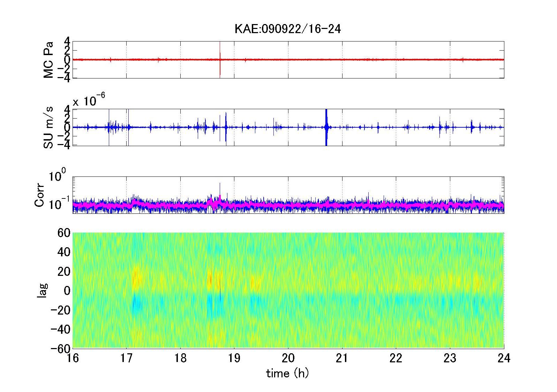
Task: Click the thick blue burst near hour 20.7 in SU plot
Action: point(326,127)
